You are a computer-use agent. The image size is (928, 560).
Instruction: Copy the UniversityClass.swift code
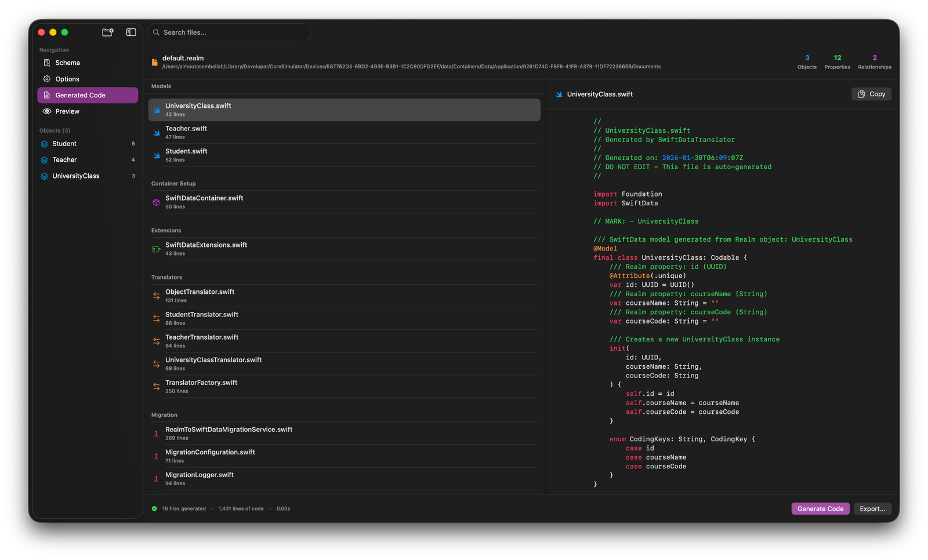[871, 93]
